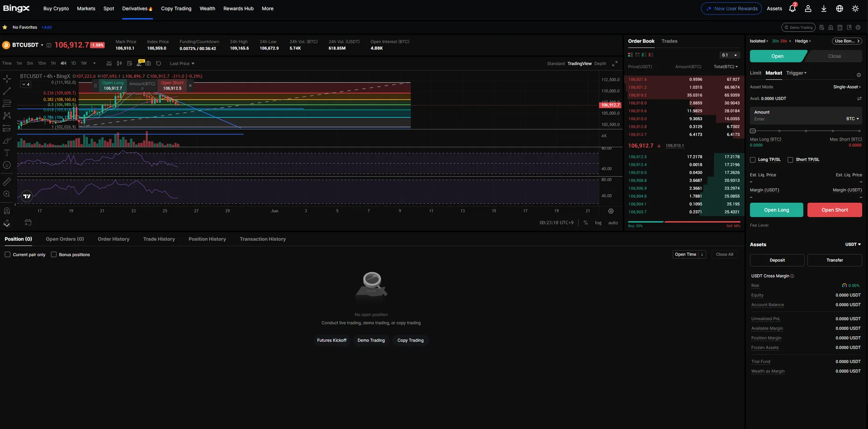Enable the Long TP/SL checkbox
The image size is (868, 429).
(x=753, y=160)
